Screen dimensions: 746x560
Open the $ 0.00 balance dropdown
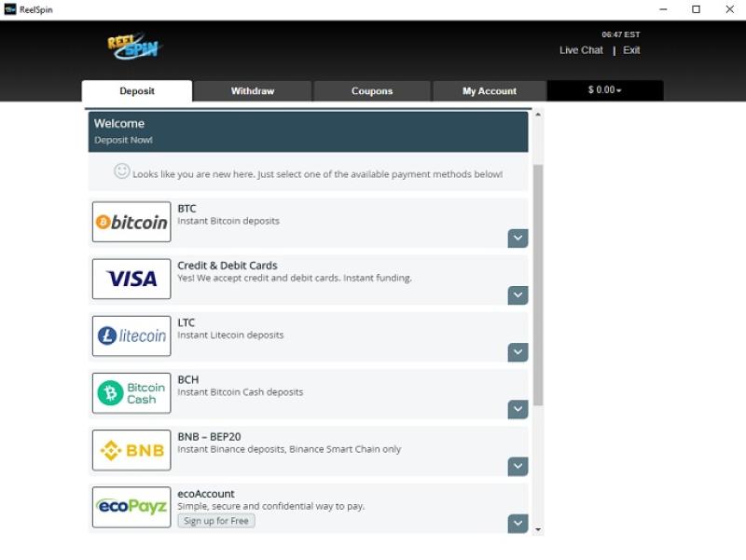[604, 90]
